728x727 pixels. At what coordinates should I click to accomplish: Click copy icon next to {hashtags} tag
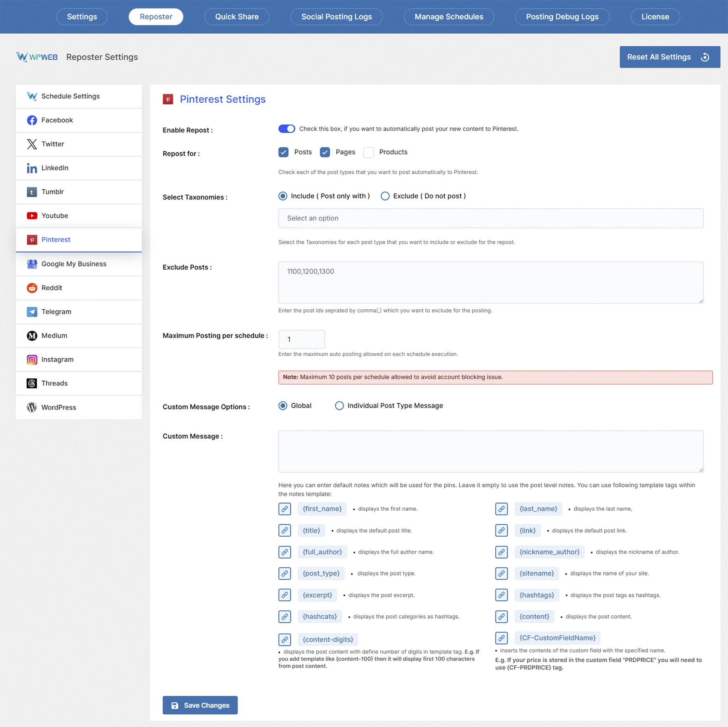pyautogui.click(x=501, y=595)
